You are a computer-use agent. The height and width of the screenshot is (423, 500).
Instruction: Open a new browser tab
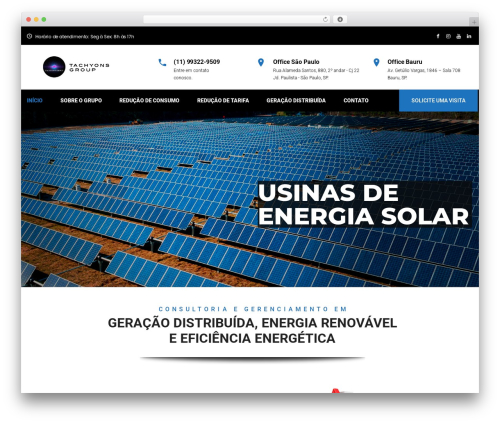[x=474, y=22]
